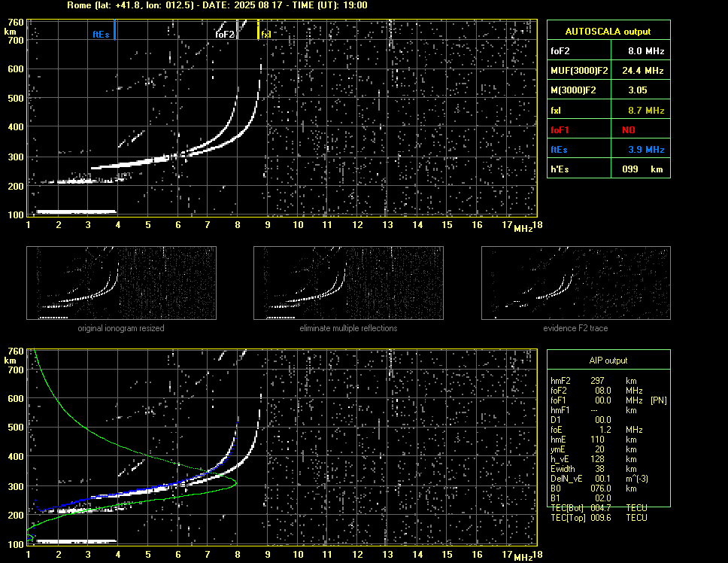Click the AIP output panel header

pyautogui.click(x=608, y=360)
